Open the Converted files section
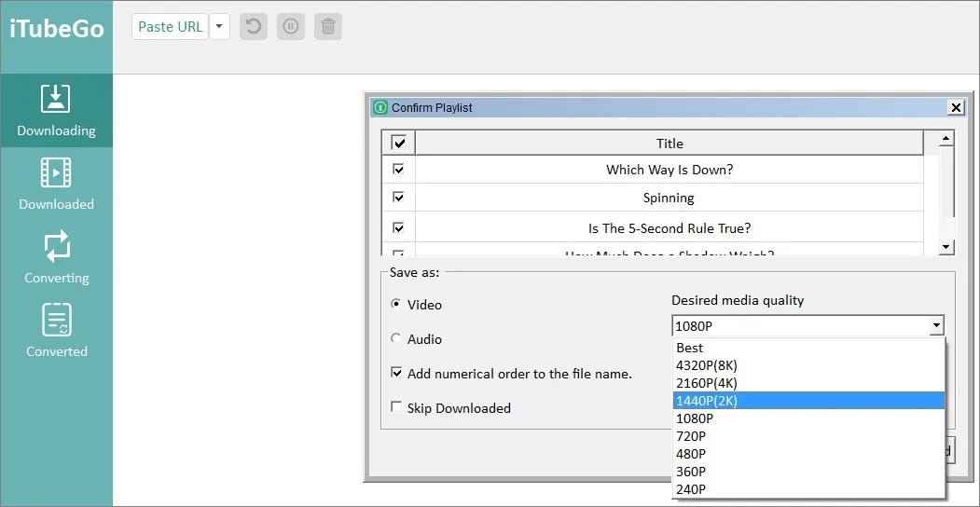Viewport: 980px width, 507px height. [56, 332]
